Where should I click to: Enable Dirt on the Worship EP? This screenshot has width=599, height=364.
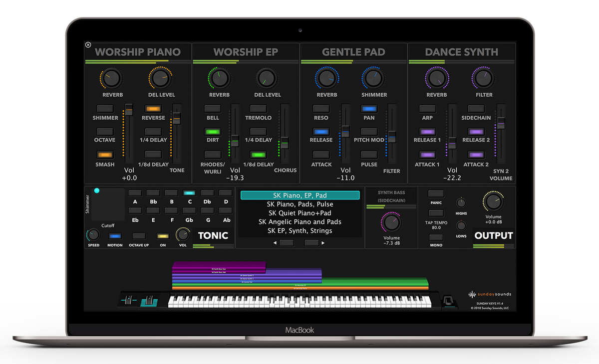(213, 131)
